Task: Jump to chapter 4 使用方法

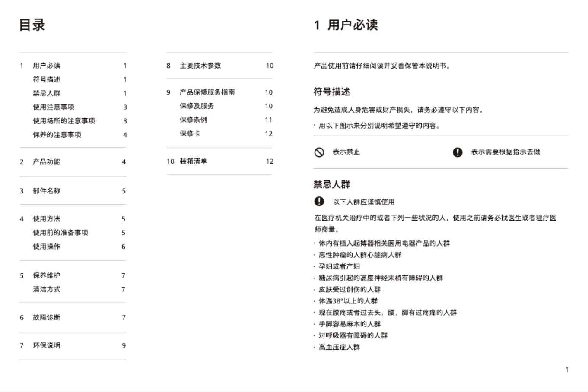Action: point(47,219)
